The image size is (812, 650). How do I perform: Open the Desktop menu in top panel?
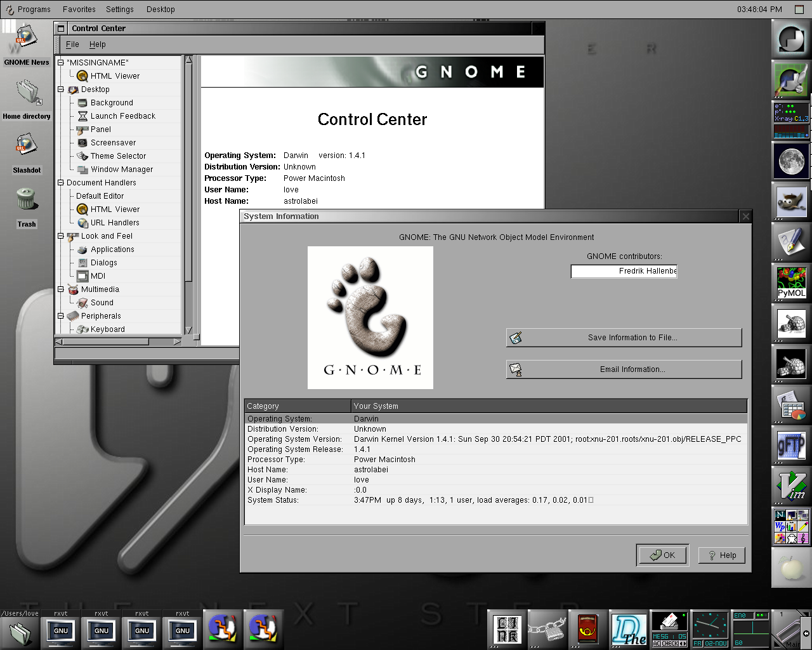(160, 10)
